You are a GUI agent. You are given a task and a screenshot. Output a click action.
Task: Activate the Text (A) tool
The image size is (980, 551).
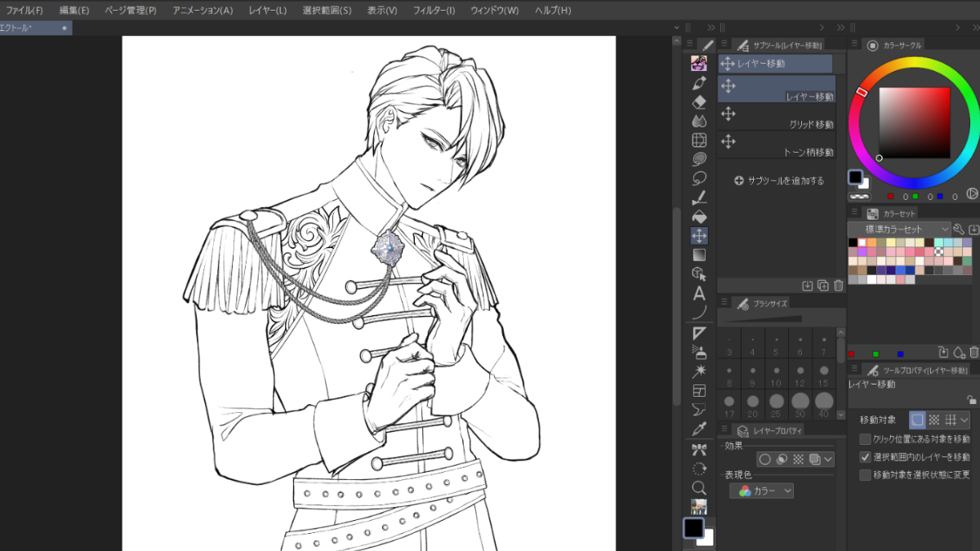tap(699, 293)
